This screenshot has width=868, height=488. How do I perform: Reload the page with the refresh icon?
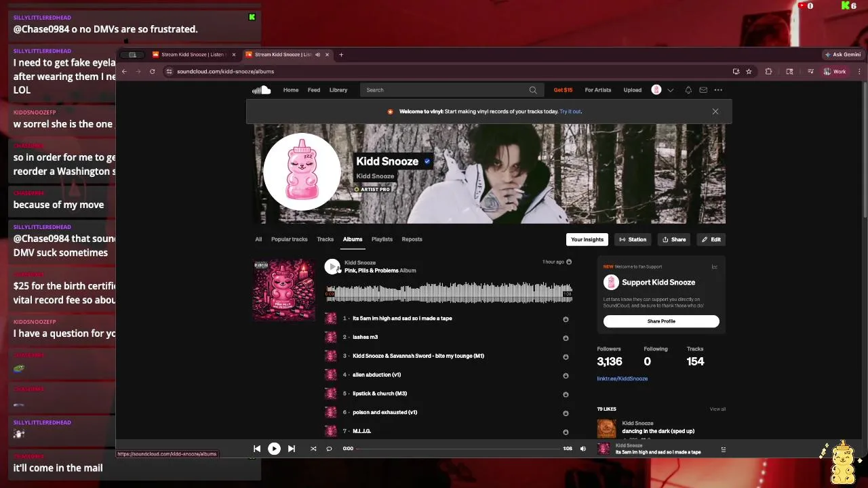[153, 71]
